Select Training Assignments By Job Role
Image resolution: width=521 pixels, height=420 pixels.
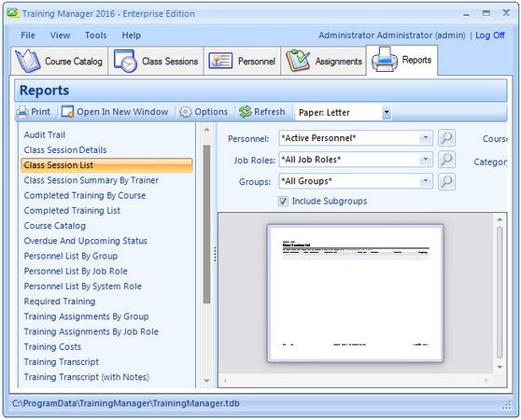pos(92,331)
